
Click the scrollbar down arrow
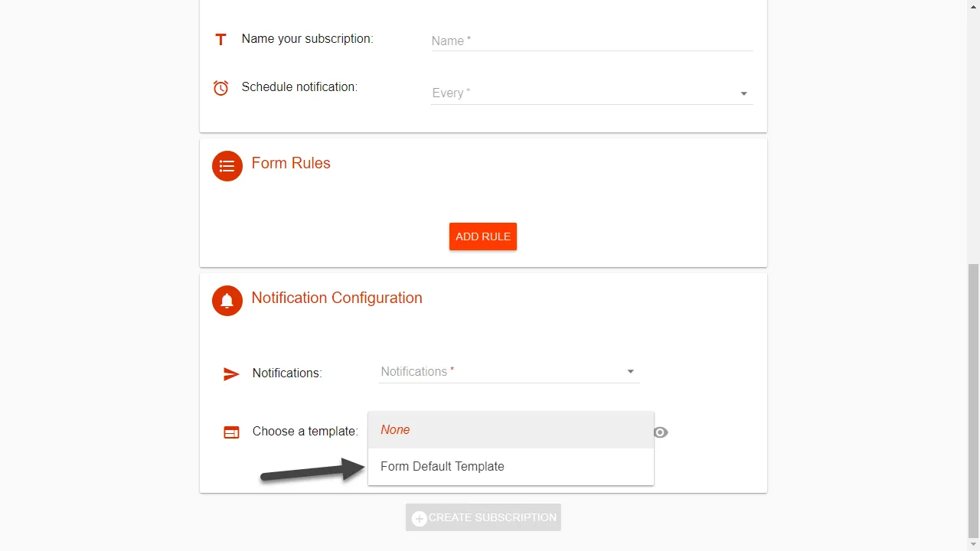pyautogui.click(x=974, y=545)
